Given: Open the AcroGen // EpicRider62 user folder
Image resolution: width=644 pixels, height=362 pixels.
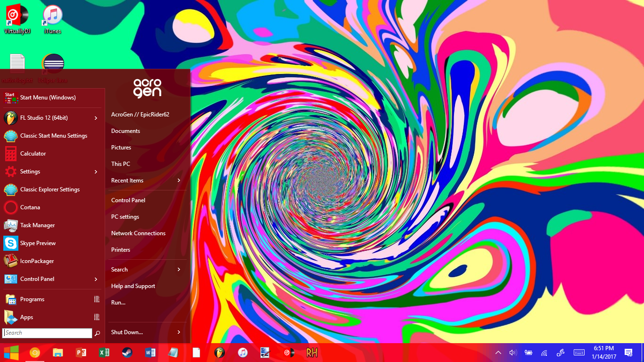Looking at the screenshot, I should [x=146, y=115].
